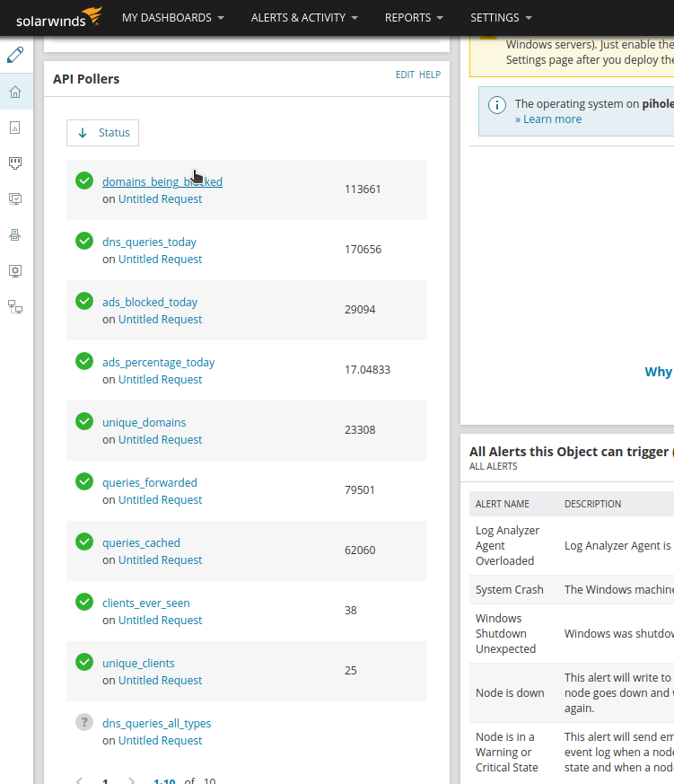Open the Settings dropdown menu
This screenshot has width=674, height=784.
coord(501,17)
